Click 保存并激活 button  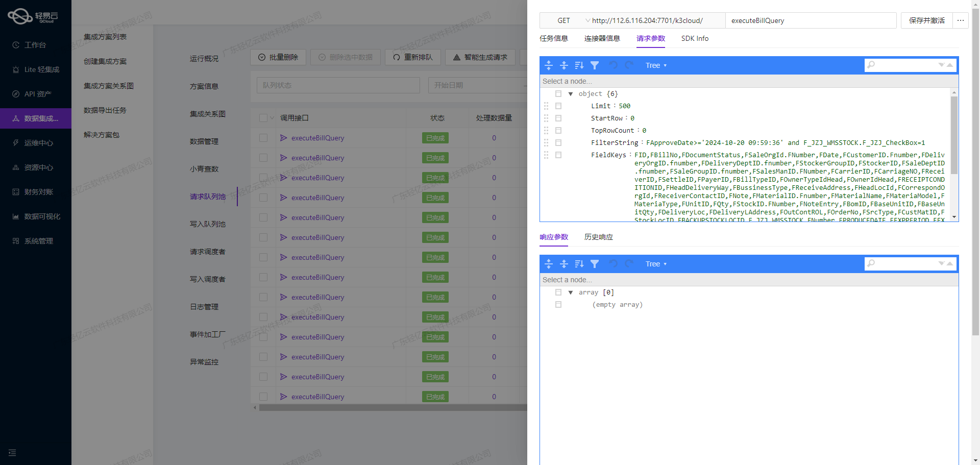tap(927, 20)
